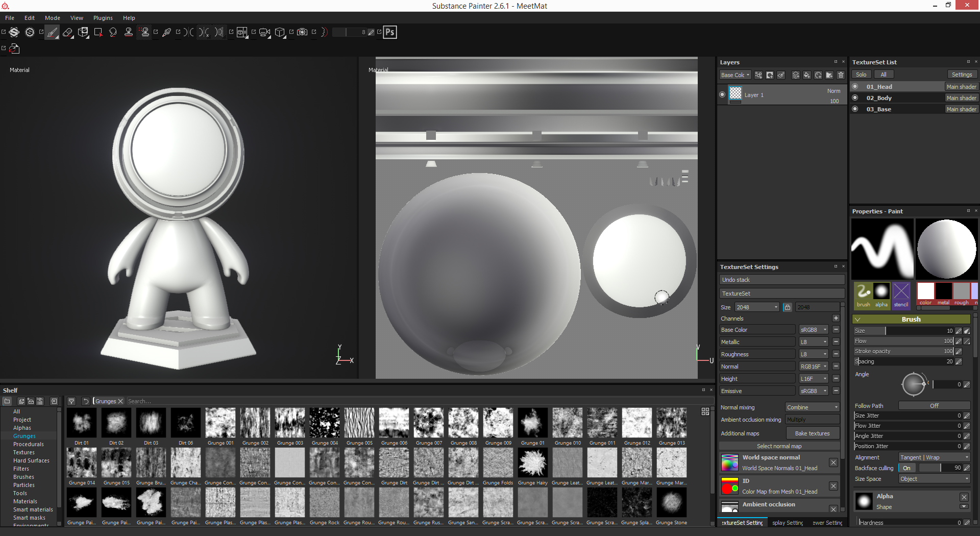Toggle visibility of 02_Body texture set
This screenshot has height=536, width=980.
(x=855, y=98)
